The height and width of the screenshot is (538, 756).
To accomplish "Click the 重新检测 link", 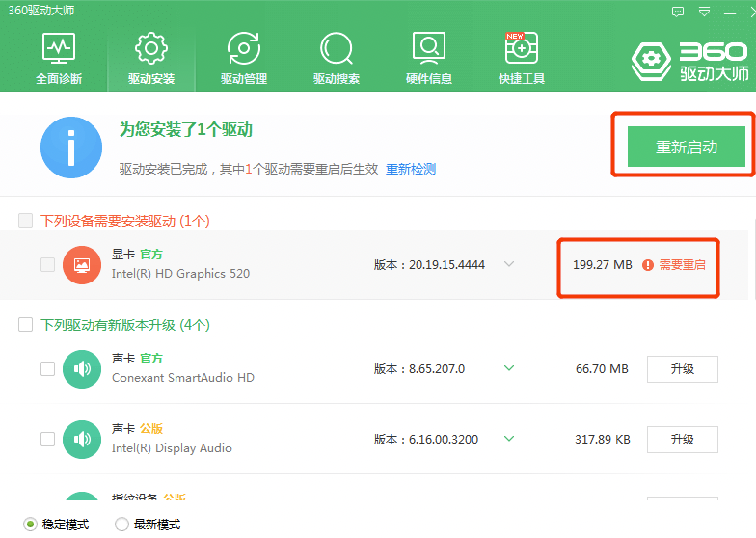I will point(411,169).
